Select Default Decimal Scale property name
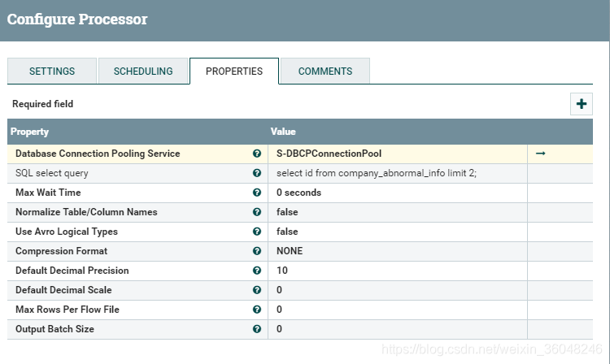The image size is (610, 364). coord(63,290)
